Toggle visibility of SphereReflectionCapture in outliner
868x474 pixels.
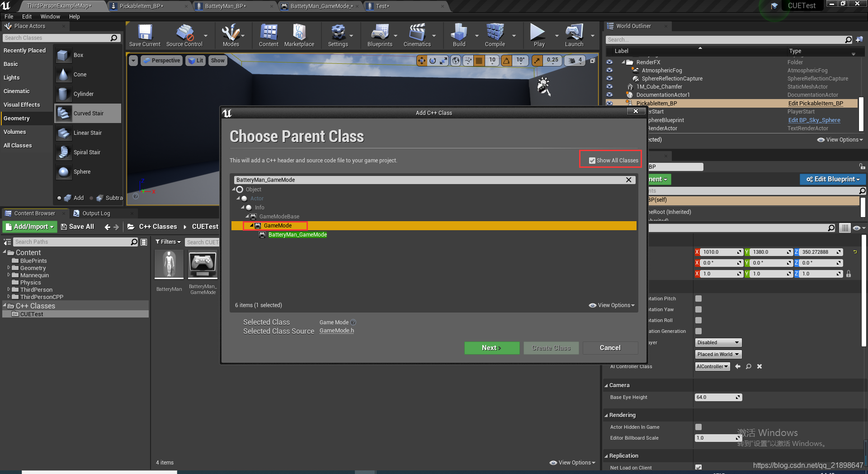pyautogui.click(x=609, y=79)
